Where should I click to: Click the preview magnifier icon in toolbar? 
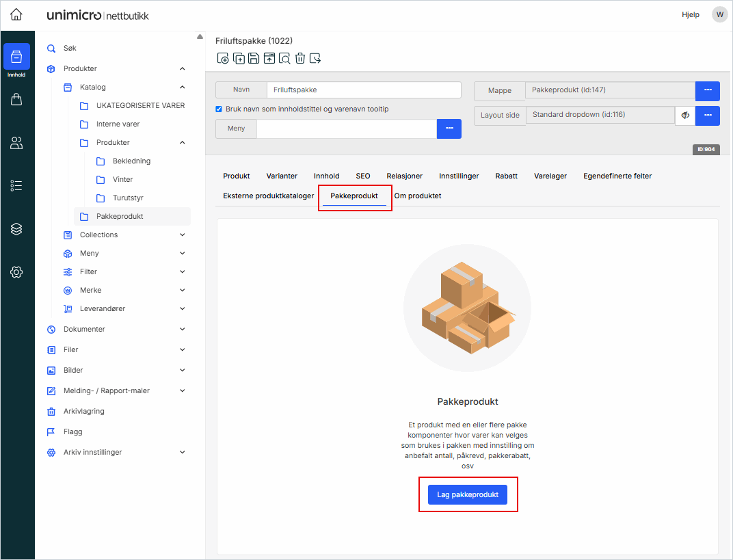pos(284,59)
